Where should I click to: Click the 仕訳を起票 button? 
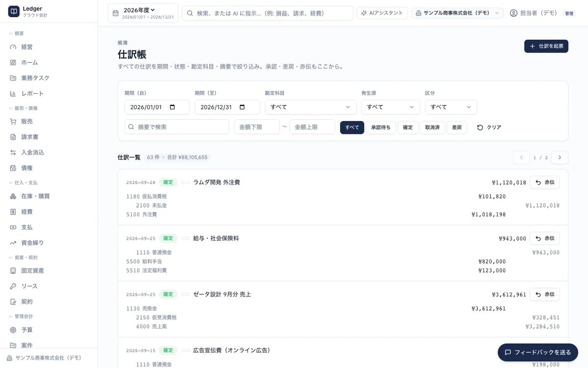pos(546,46)
